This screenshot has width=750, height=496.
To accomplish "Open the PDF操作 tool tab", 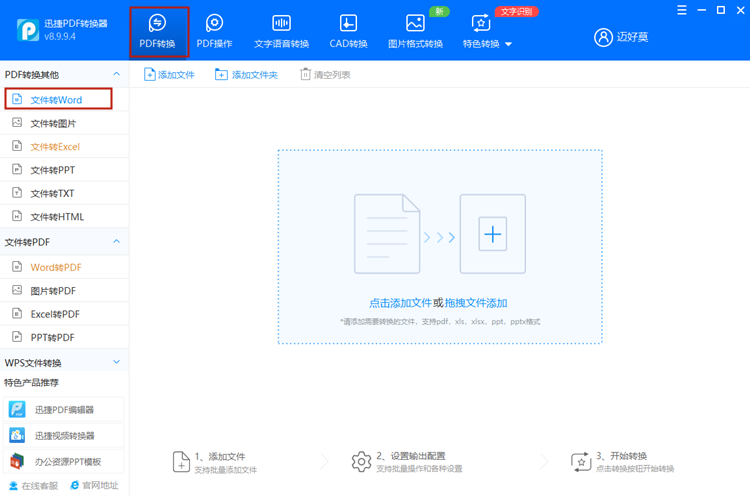I will tap(214, 30).
